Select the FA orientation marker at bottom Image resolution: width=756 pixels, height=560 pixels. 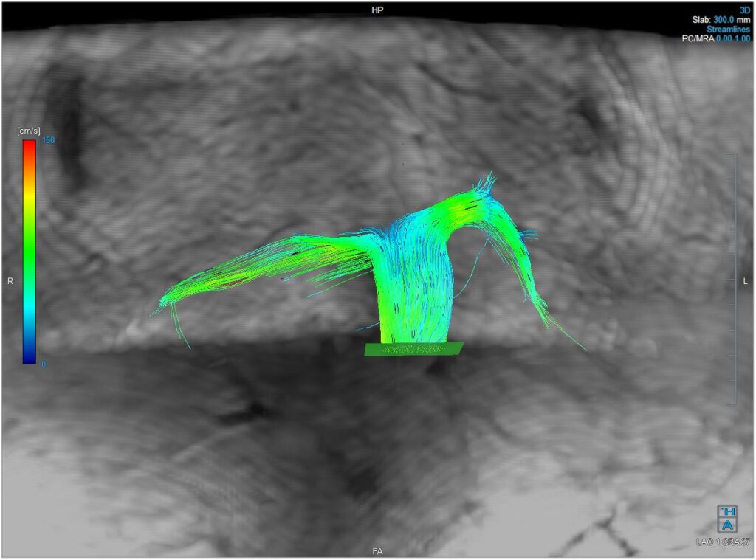click(377, 550)
